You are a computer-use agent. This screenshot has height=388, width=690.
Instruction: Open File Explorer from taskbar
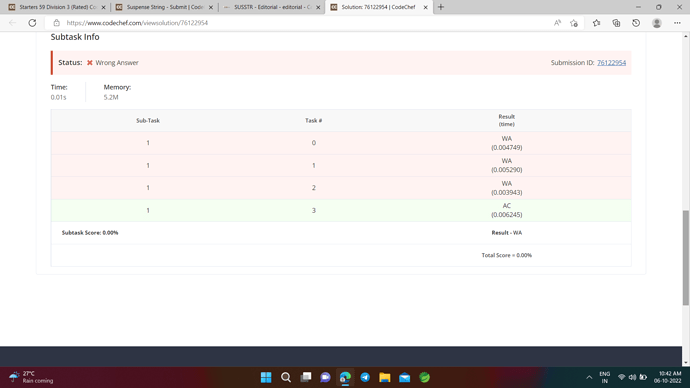385,377
